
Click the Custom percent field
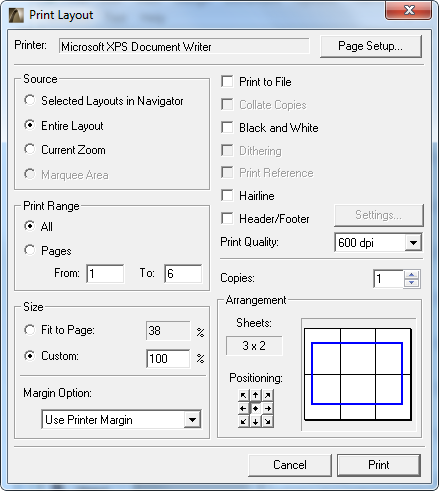168,359
